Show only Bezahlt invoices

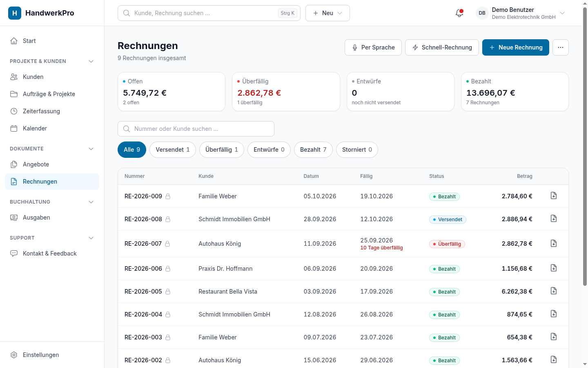(x=313, y=150)
